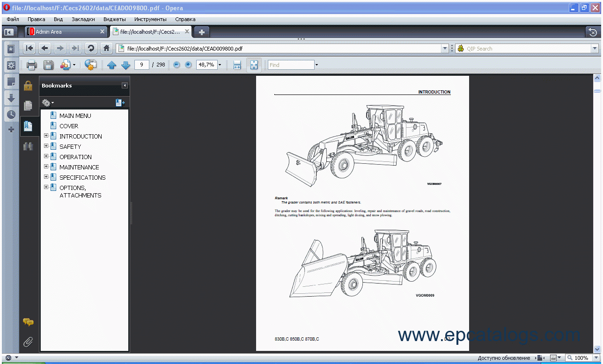The image size is (603, 364).
Task: Open the Attachments paperclip panel
Action: 28,342
